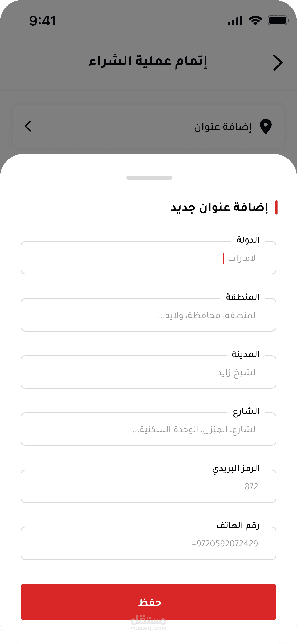Image resolution: width=297 pixels, height=644 pixels.
Task: Tap the battery status icon
Action: click(278, 20)
